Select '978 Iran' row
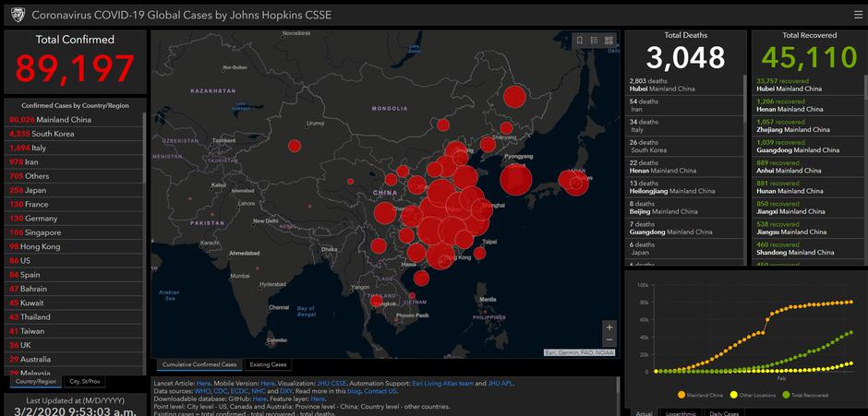The width and height of the screenshot is (868, 416). click(75, 162)
